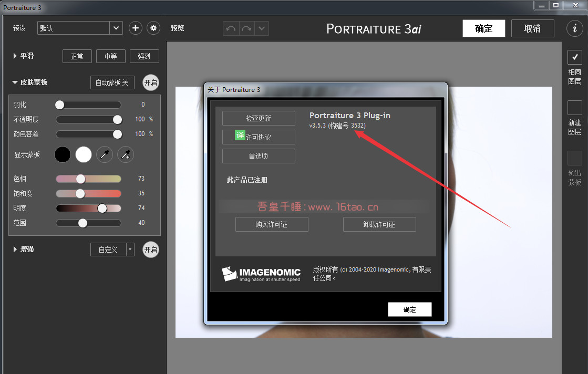
Task: Click the 色相 hue slider
Action: (x=88, y=179)
